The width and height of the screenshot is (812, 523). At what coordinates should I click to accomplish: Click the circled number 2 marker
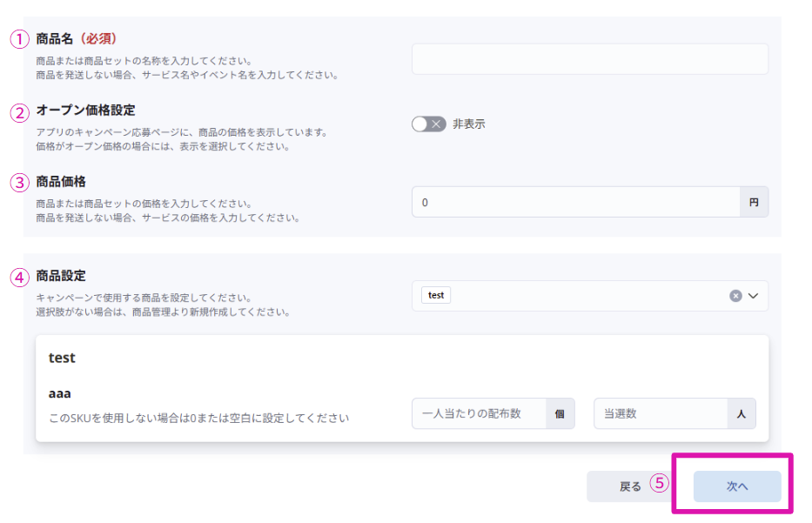[19, 112]
